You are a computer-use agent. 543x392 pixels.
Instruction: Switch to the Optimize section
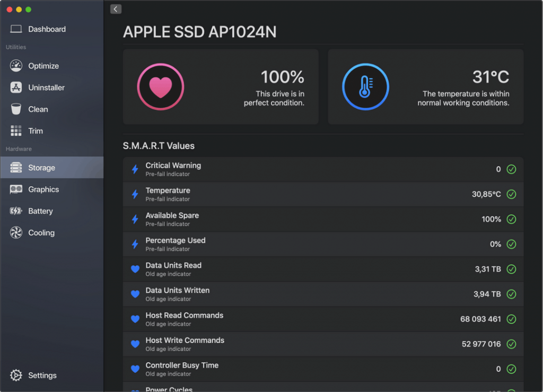43,66
